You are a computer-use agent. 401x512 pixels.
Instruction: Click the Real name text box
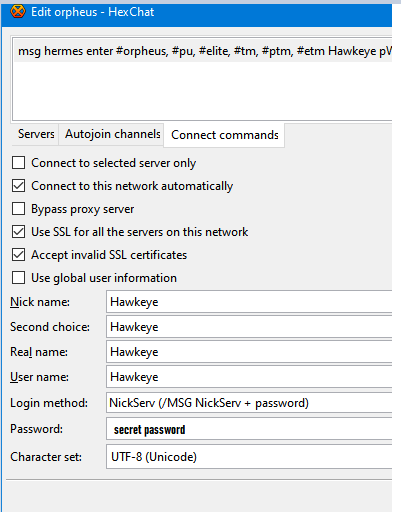(249, 352)
